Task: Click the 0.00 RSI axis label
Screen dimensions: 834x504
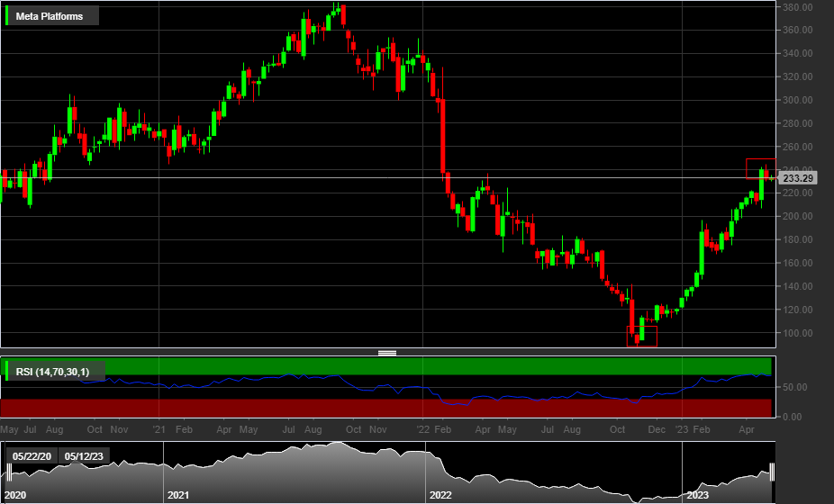Action: (x=793, y=417)
